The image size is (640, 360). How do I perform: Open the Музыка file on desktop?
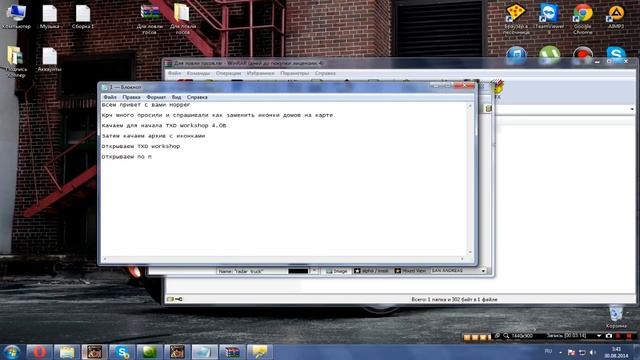coord(49,16)
